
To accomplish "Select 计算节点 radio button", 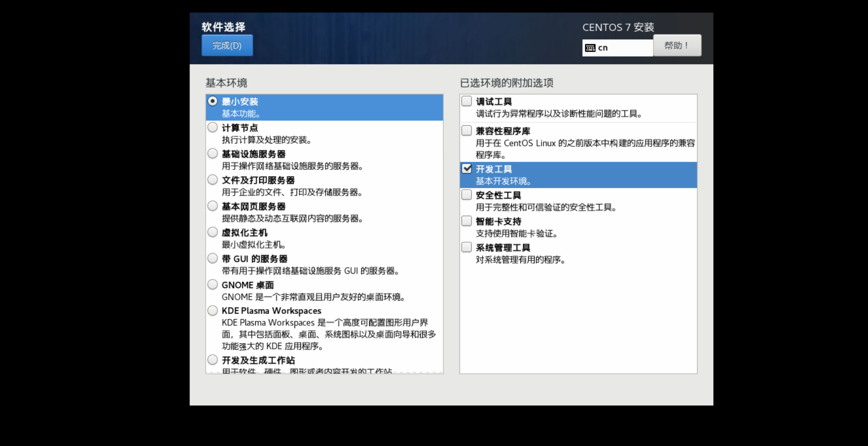I will coord(212,127).
